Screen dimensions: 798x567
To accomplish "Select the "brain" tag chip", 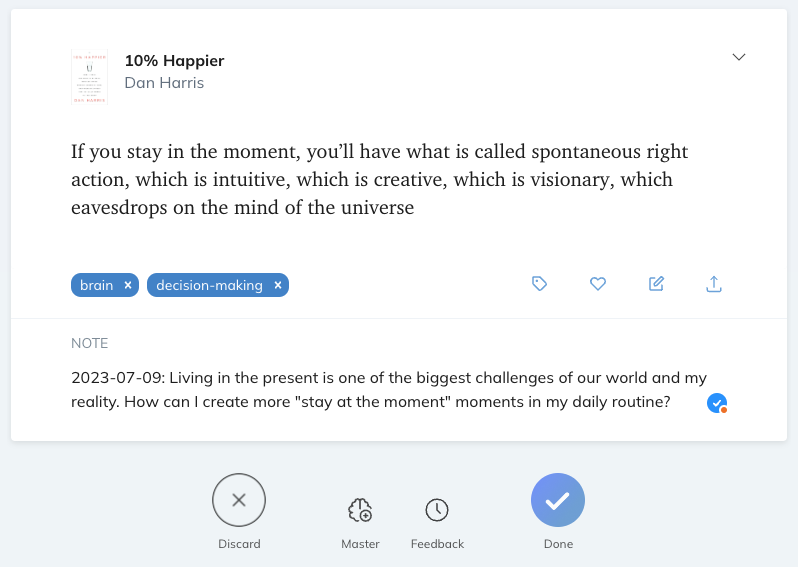I will coord(97,285).
